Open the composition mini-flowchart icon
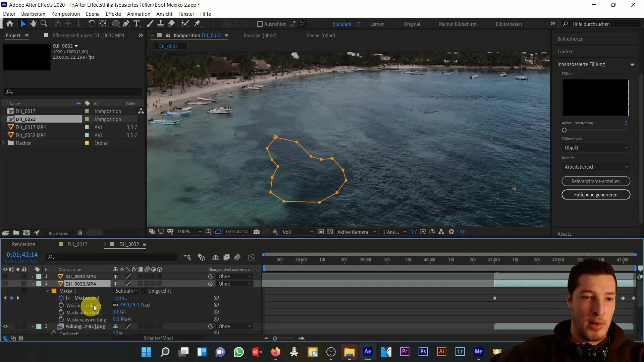Image resolution: width=644 pixels, height=362 pixels. (x=187, y=257)
